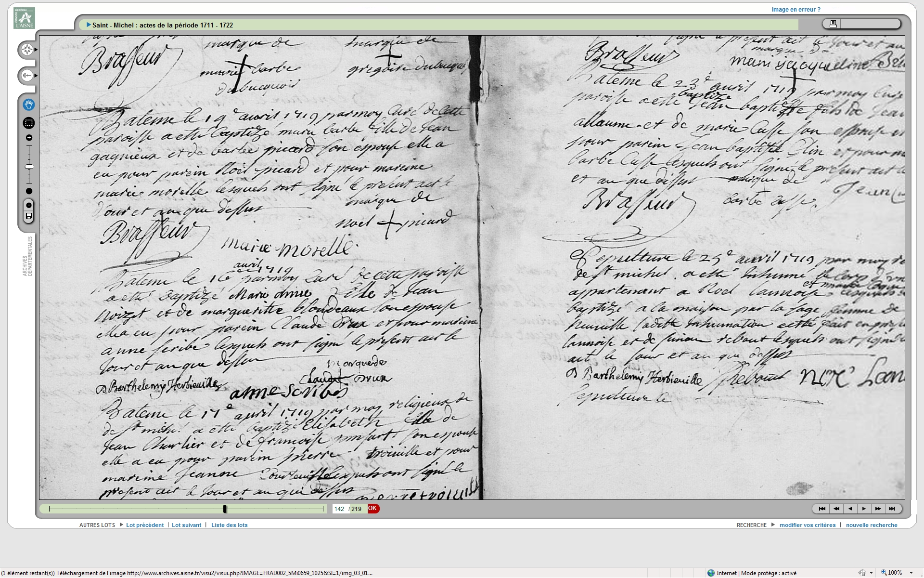Click the zoom in plus button
This screenshot has width=924, height=578.
[29, 138]
